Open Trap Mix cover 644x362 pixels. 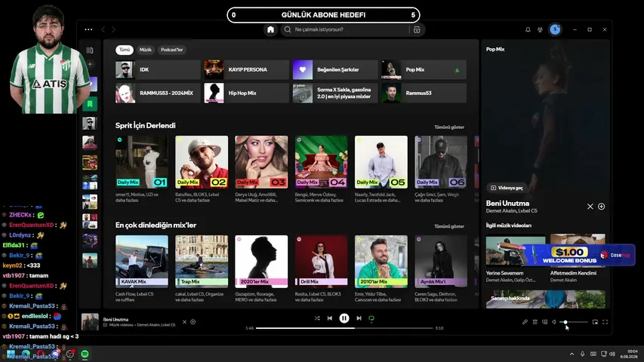[x=202, y=262]
